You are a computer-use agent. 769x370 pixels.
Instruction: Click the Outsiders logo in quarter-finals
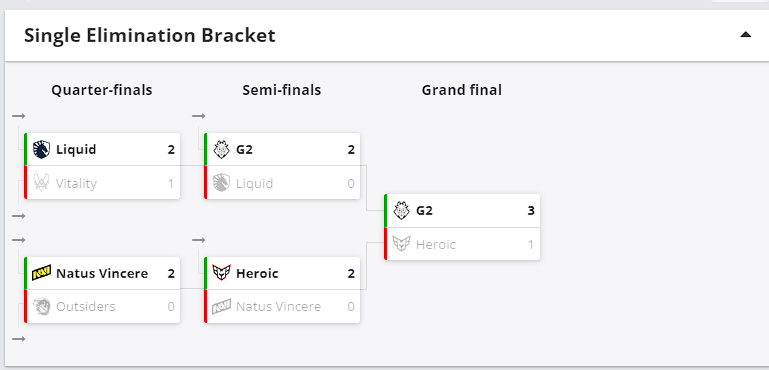pyautogui.click(x=41, y=307)
